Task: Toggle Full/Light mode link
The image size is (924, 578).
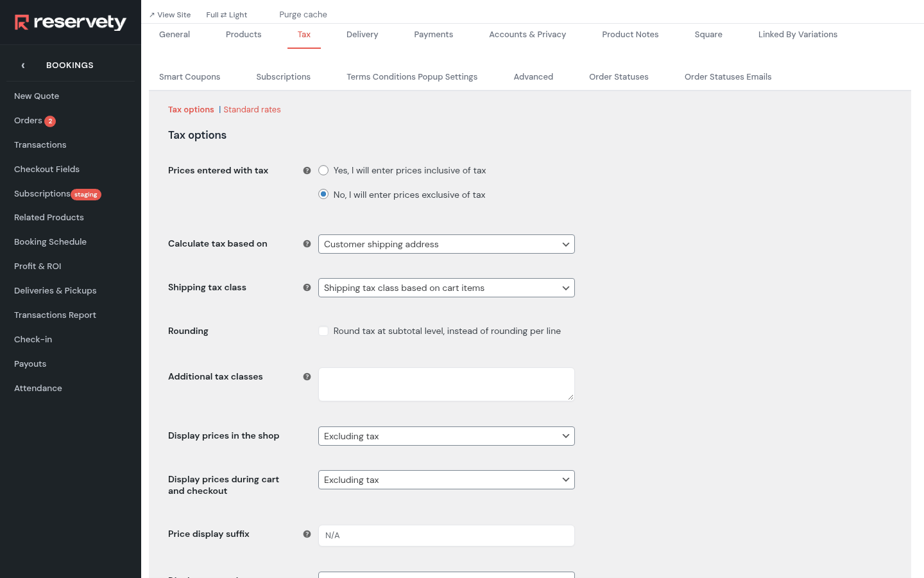Action: click(227, 15)
